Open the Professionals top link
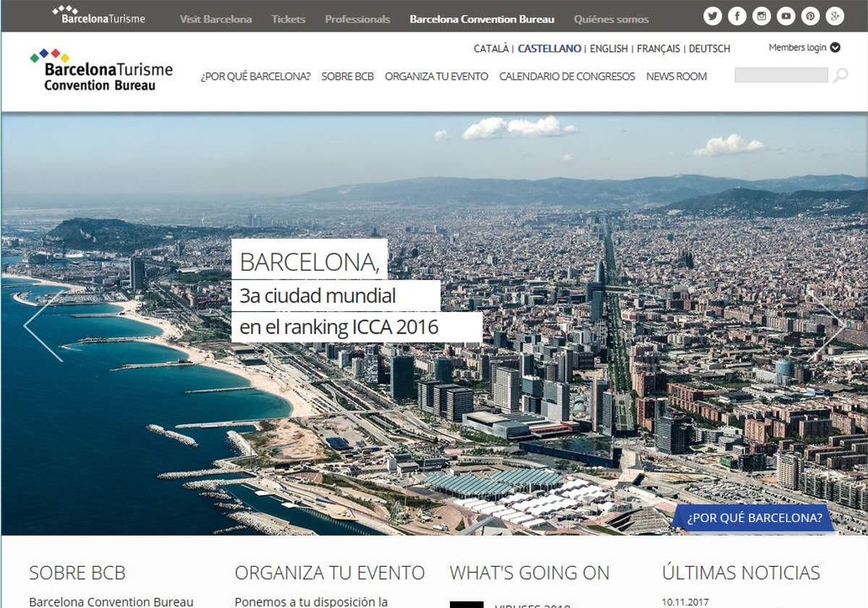Viewport: 868px width, 608px height. (357, 20)
